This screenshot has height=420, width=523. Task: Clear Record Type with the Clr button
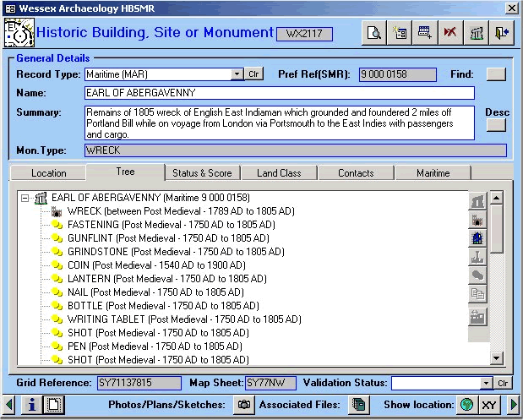click(x=253, y=74)
